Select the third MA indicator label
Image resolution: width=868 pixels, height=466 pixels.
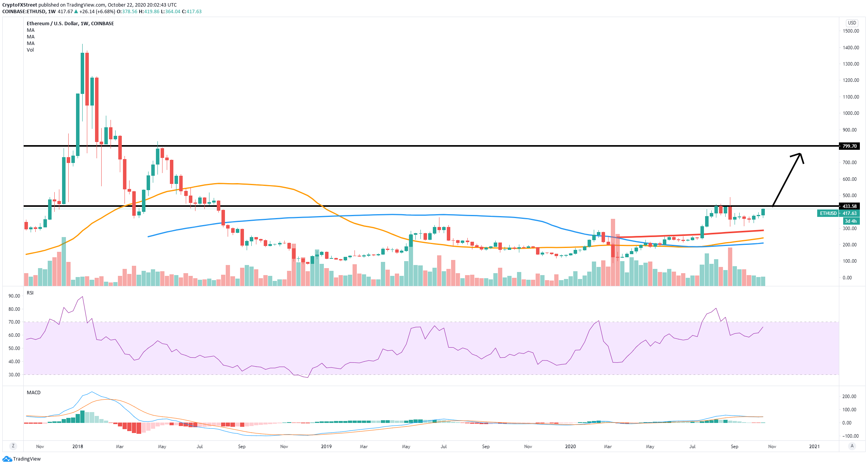point(31,43)
